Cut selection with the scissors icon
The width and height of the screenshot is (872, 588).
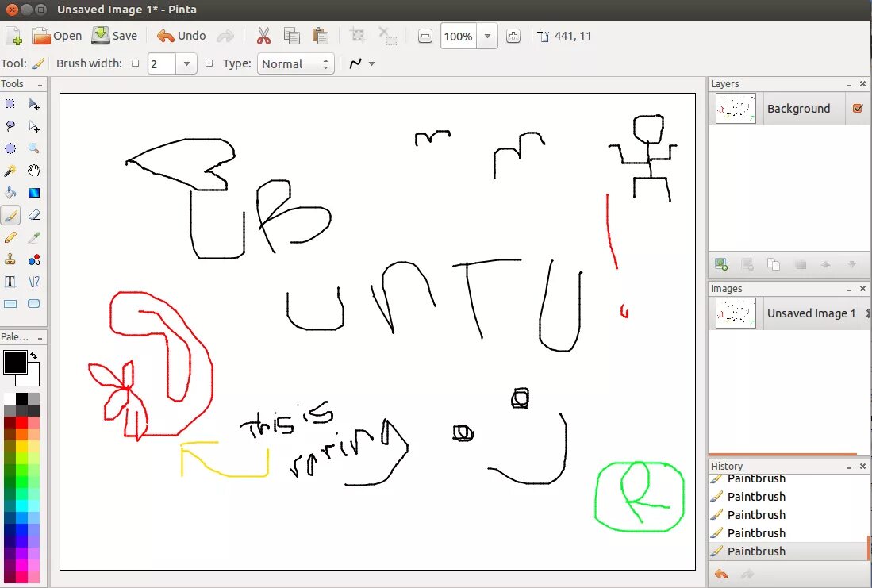(x=263, y=37)
